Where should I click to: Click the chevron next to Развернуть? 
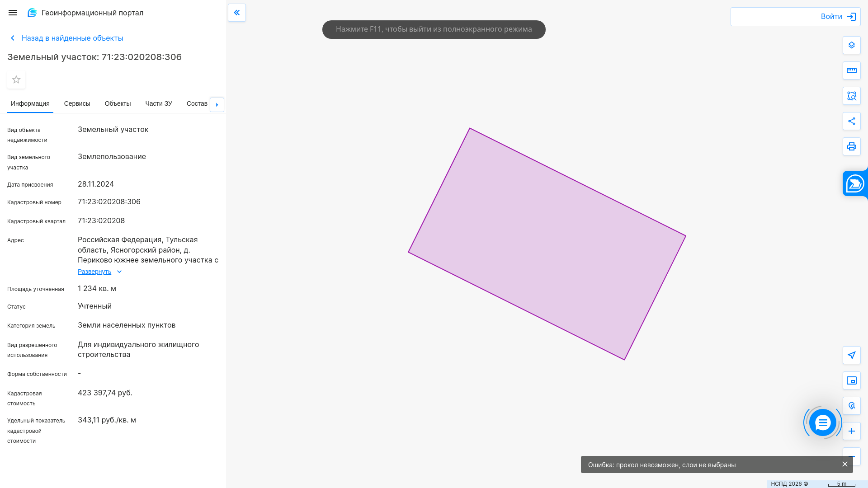(119, 272)
